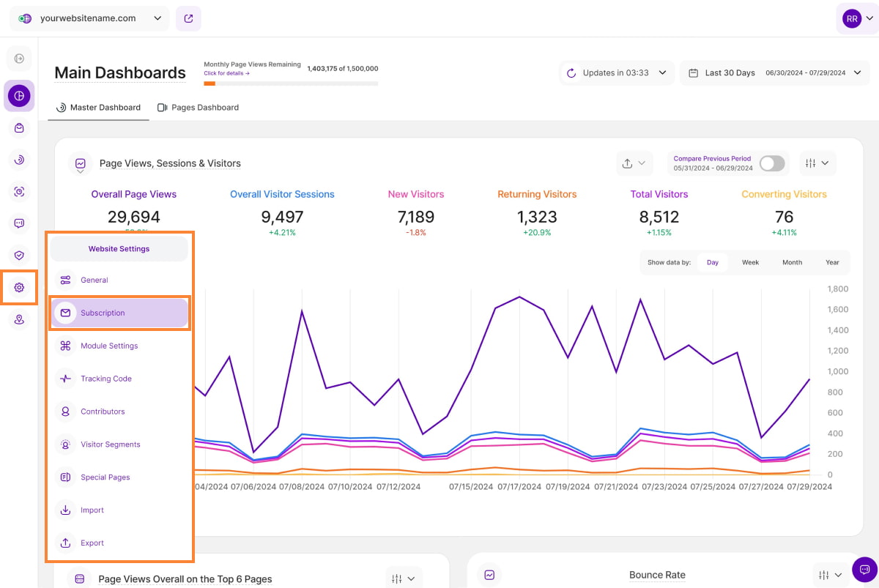879x588 pixels.
Task: Click the user account icon in sidebar
Action: point(19,320)
